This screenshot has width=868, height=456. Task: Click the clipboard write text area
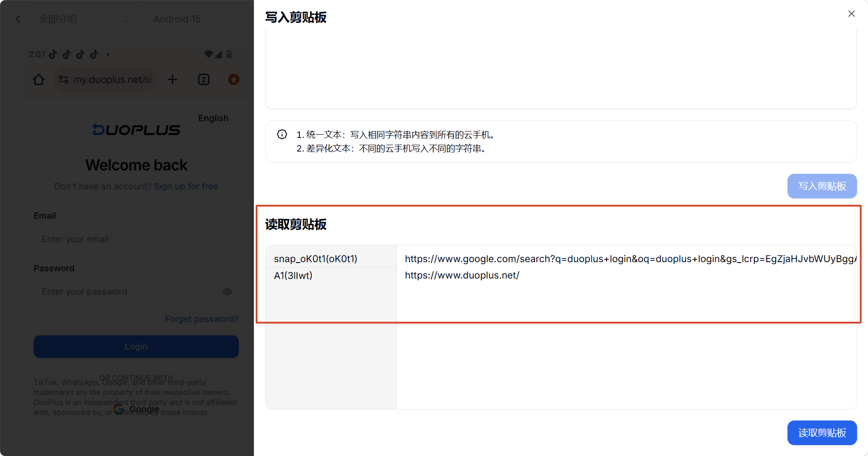coord(561,68)
